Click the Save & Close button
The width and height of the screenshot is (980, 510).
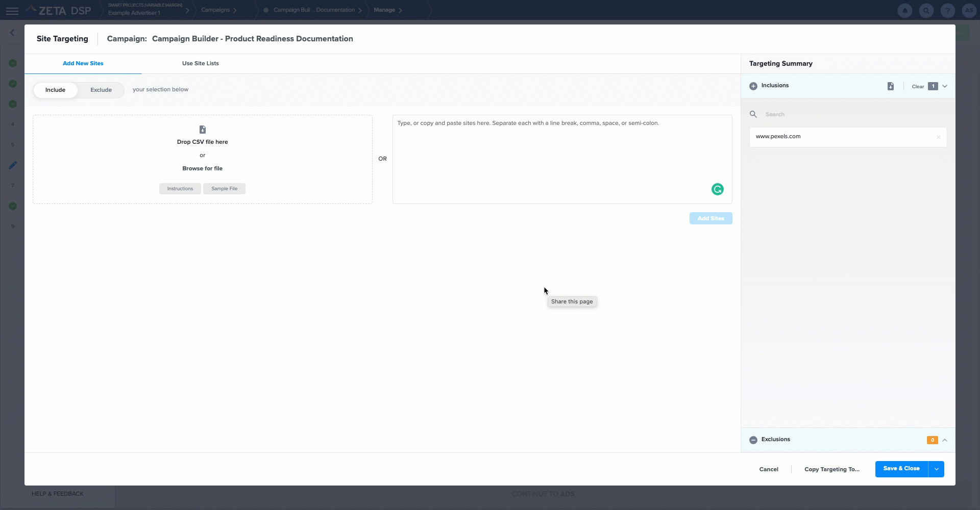click(x=901, y=469)
